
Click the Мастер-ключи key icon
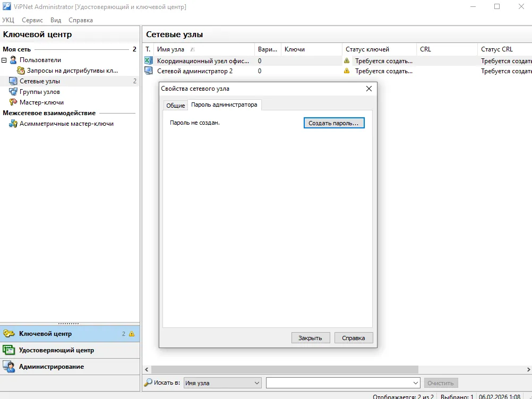pos(13,102)
